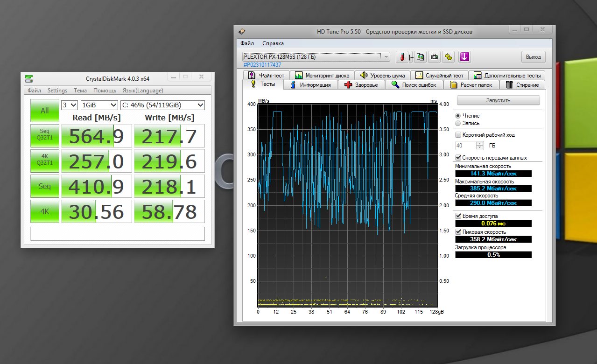Click the purple down-arrow save icon
Screen dimensions: 597x364
pos(464,57)
